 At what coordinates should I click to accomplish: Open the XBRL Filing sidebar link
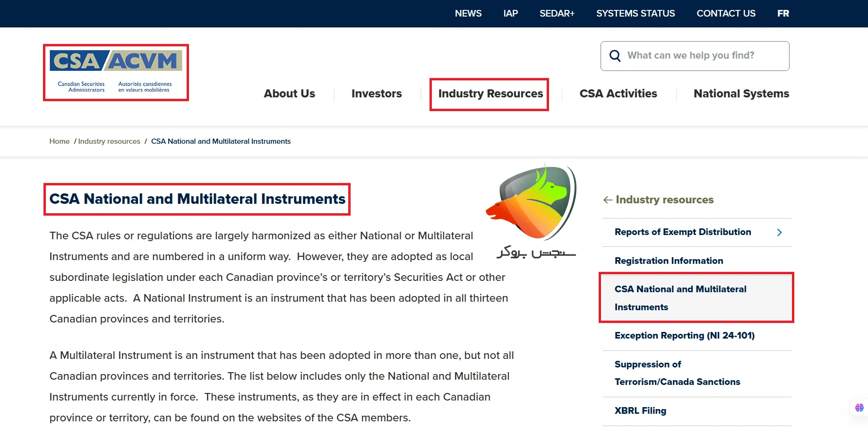640,410
